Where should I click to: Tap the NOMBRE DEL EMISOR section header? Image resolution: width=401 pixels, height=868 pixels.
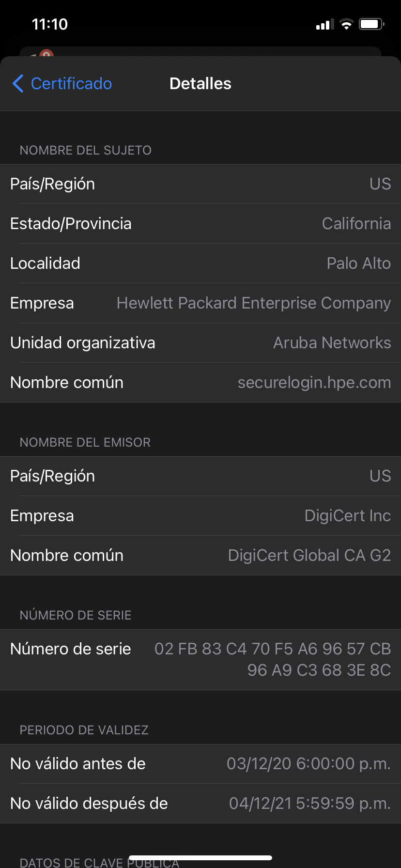point(85,442)
